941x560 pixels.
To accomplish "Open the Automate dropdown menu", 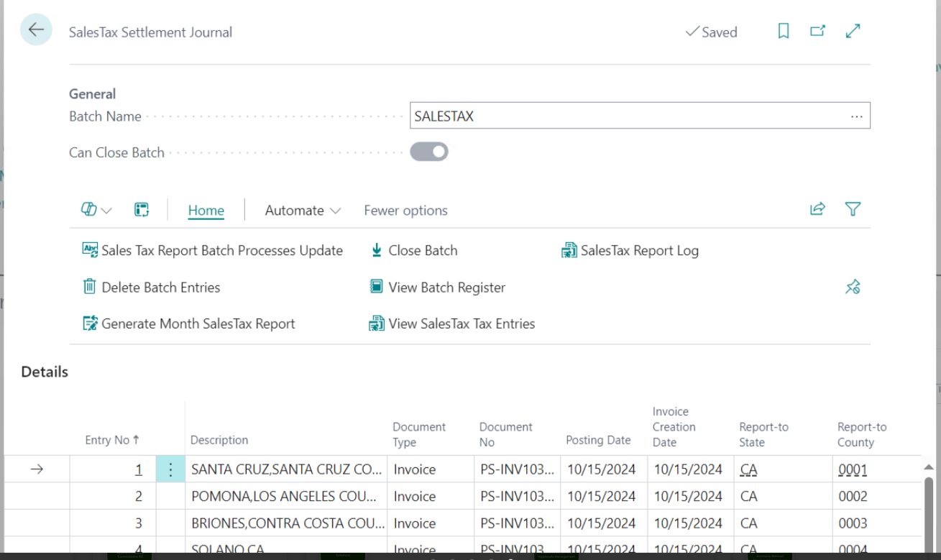I will click(302, 210).
